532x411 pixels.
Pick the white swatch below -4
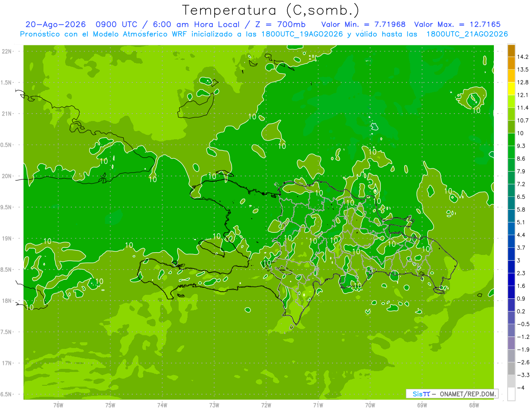(x=511, y=394)
